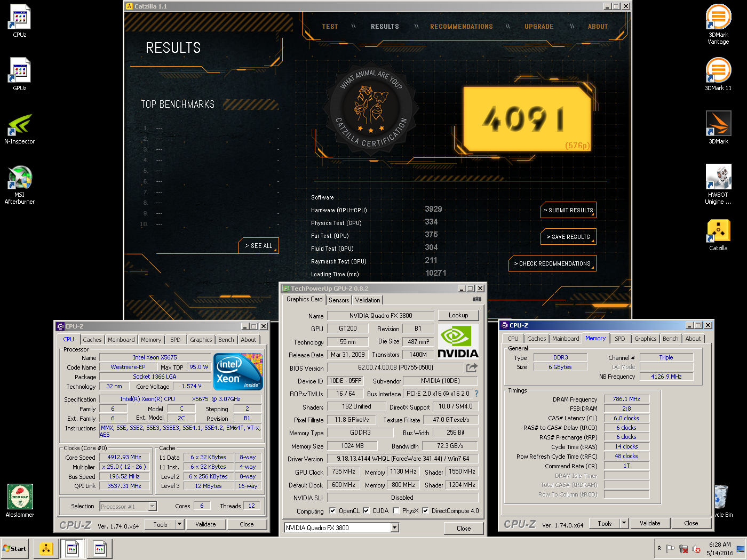The width and height of the screenshot is (747, 560).
Task: Click the tray muted volume icon
Action: (x=696, y=549)
